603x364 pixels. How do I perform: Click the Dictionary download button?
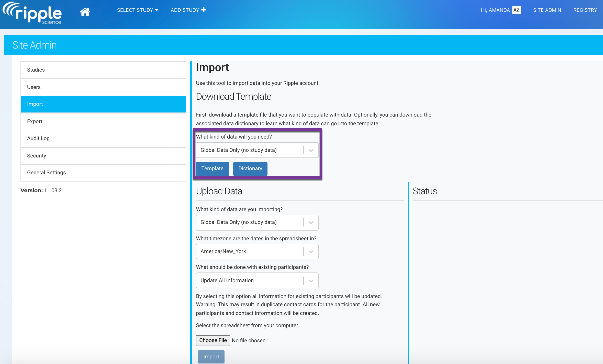[250, 169]
